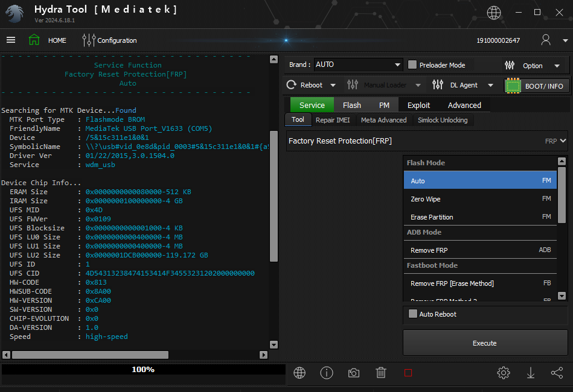Select the Tool sub-tab

click(x=298, y=119)
